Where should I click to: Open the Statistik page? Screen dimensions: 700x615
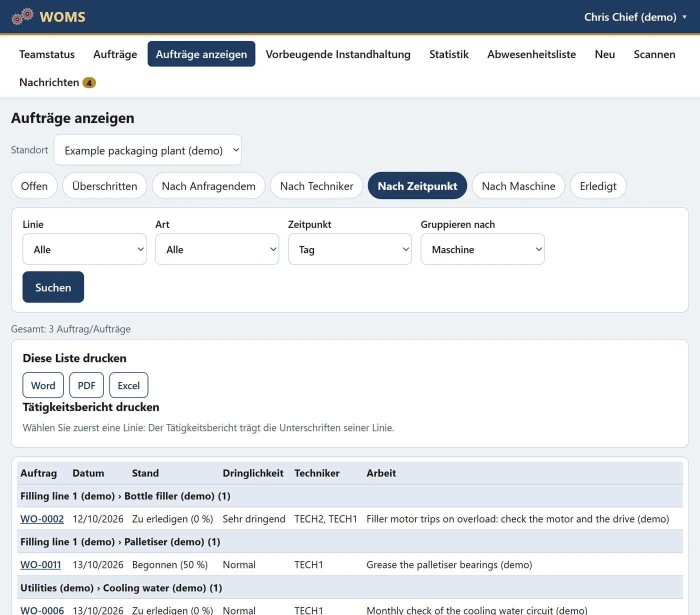click(x=449, y=54)
